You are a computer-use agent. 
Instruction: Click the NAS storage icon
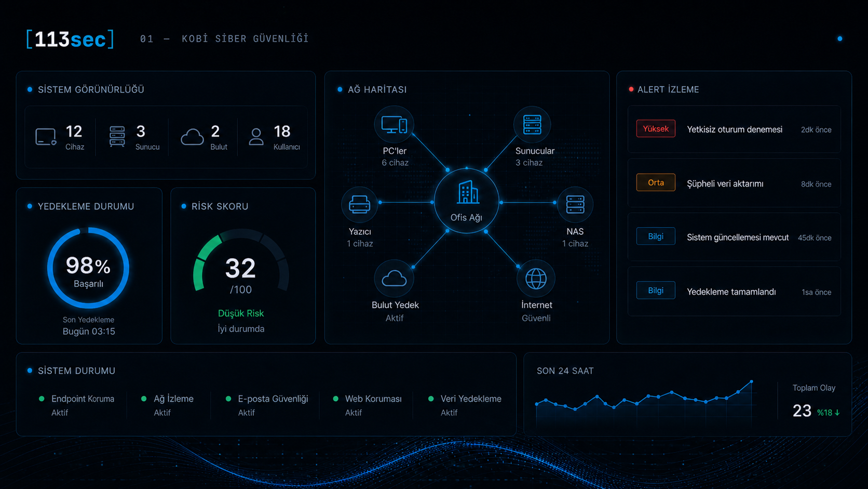pos(575,204)
